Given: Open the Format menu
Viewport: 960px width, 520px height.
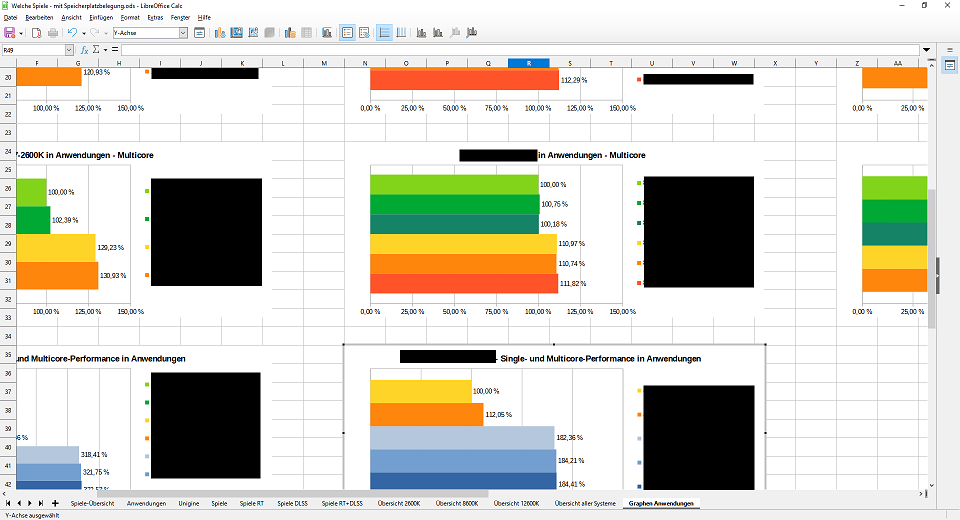Looking at the screenshot, I should (x=130, y=18).
